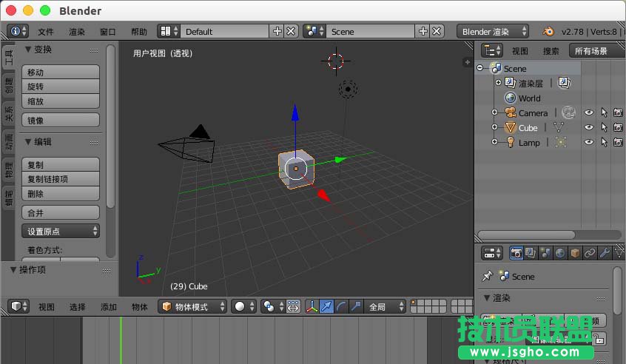Open the Outliner 视图 menu
The image size is (626, 364).
[520, 51]
